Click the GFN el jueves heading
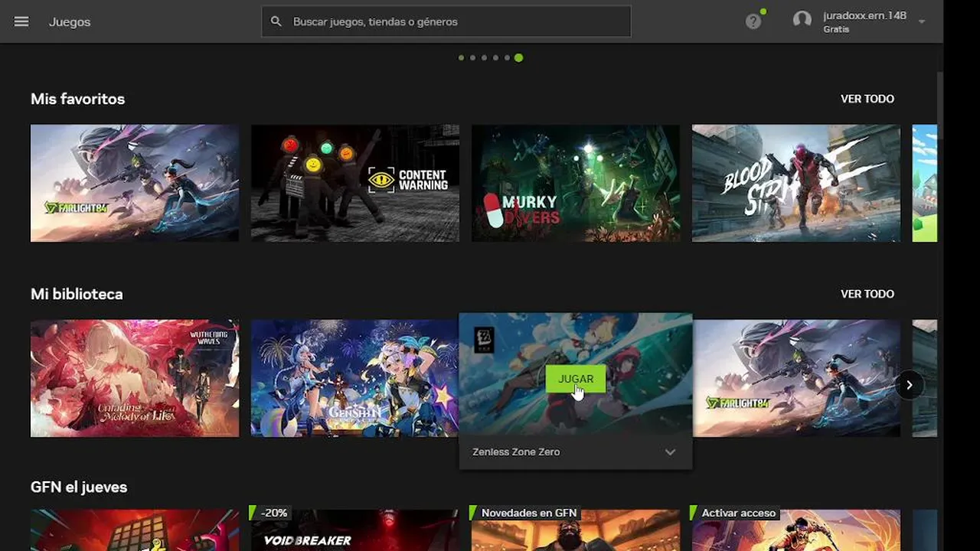The width and height of the screenshot is (980, 551). (x=79, y=487)
